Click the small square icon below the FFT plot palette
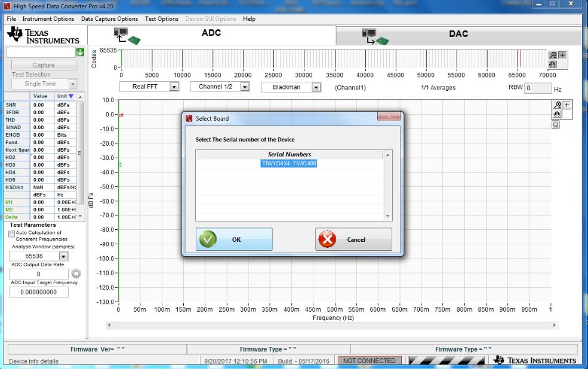 [556, 125]
